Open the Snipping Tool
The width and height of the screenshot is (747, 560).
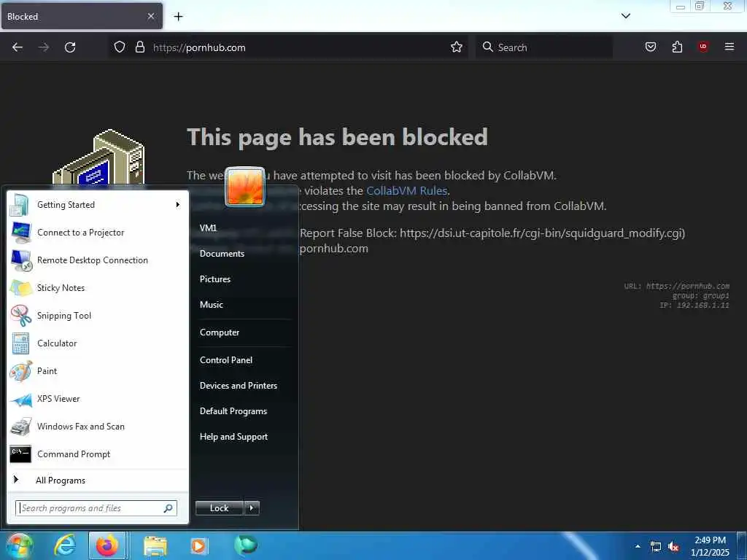point(98,315)
